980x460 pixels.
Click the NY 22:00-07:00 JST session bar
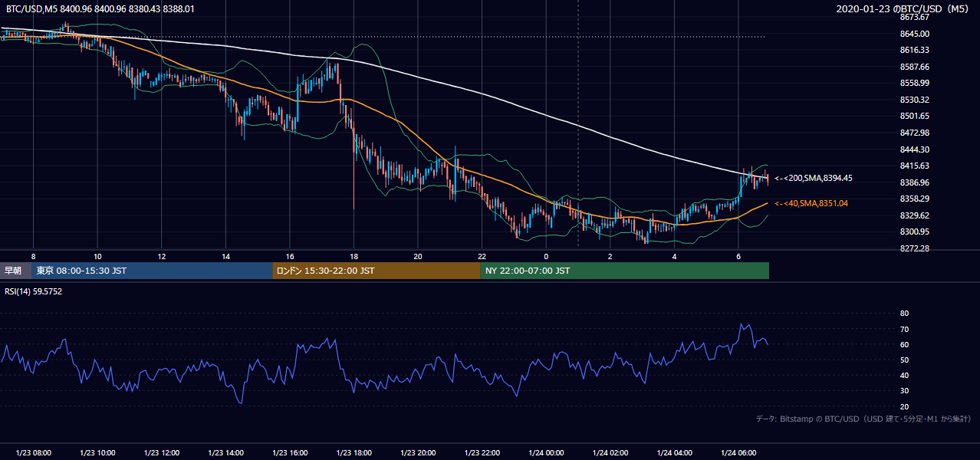point(625,271)
